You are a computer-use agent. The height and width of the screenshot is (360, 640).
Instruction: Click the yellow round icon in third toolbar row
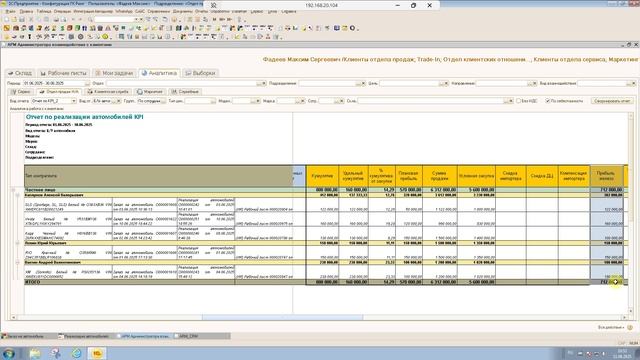point(105,37)
